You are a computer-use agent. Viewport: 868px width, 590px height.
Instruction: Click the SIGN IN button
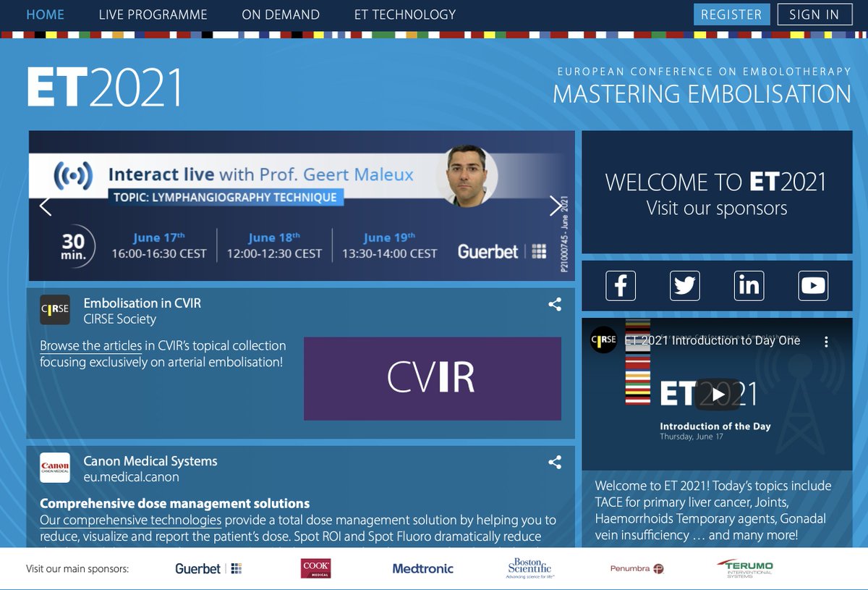(814, 14)
